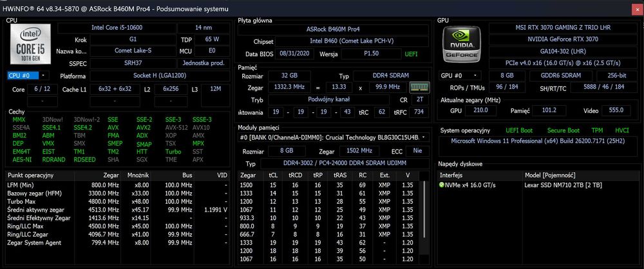Click the 'tCL' column header
Image resolution: width=644 pixels, height=269 pixels.
(272, 175)
